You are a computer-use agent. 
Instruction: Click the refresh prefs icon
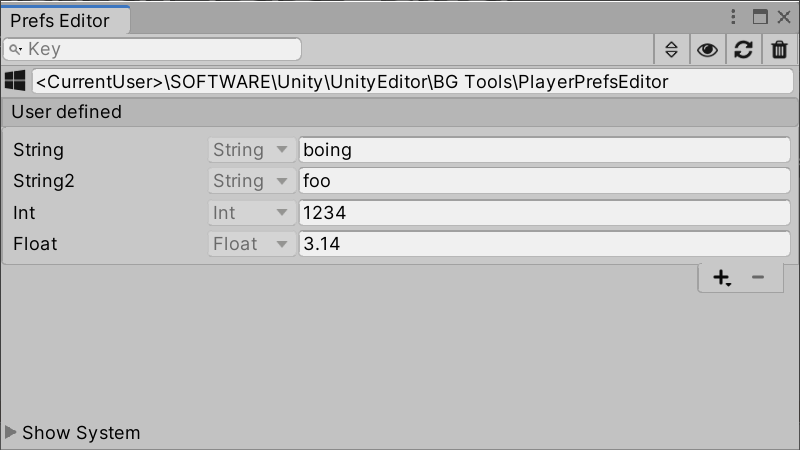pos(743,49)
